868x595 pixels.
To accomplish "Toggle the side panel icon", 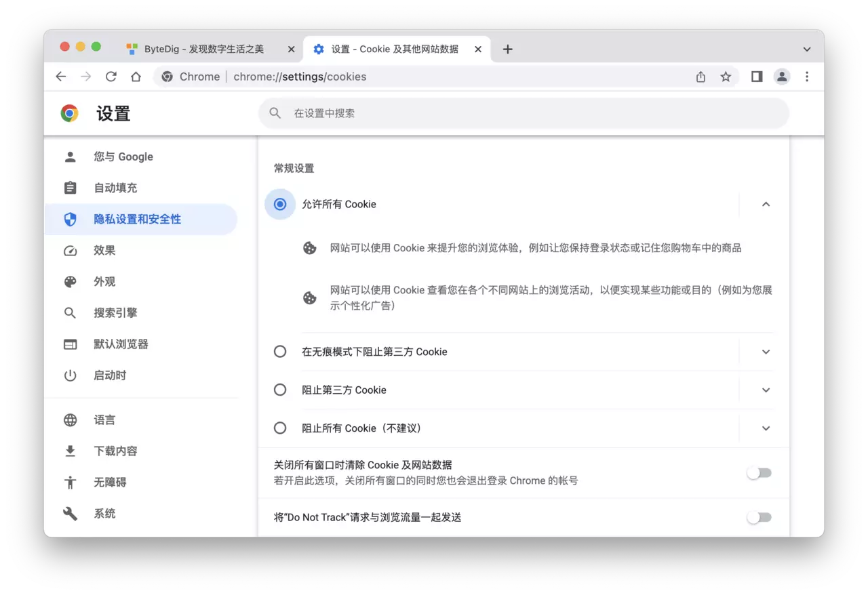I will point(757,77).
